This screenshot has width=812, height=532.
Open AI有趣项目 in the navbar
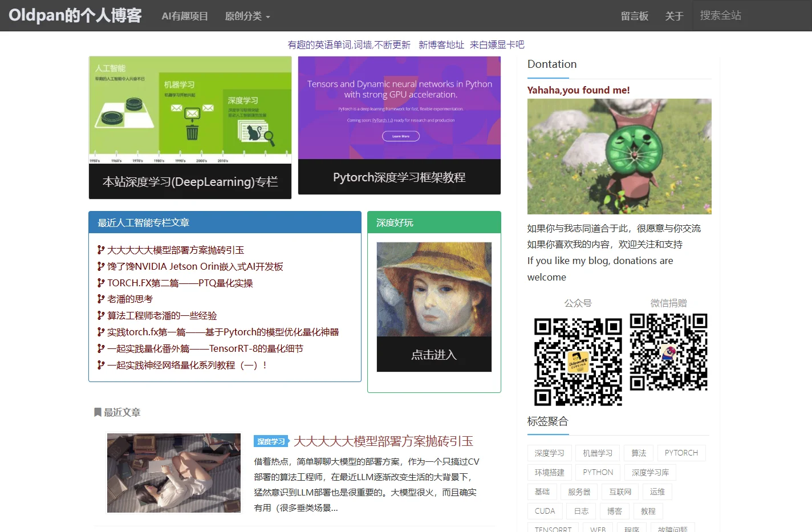pyautogui.click(x=185, y=16)
